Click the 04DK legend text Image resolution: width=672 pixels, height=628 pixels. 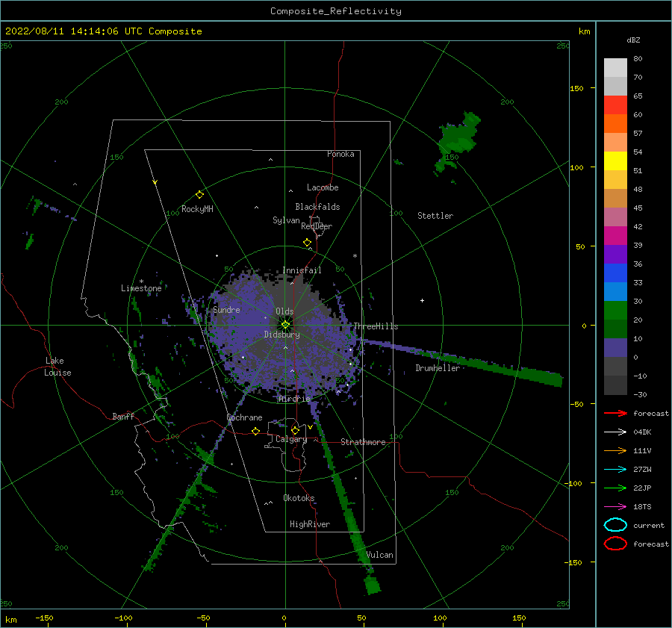coord(642,432)
